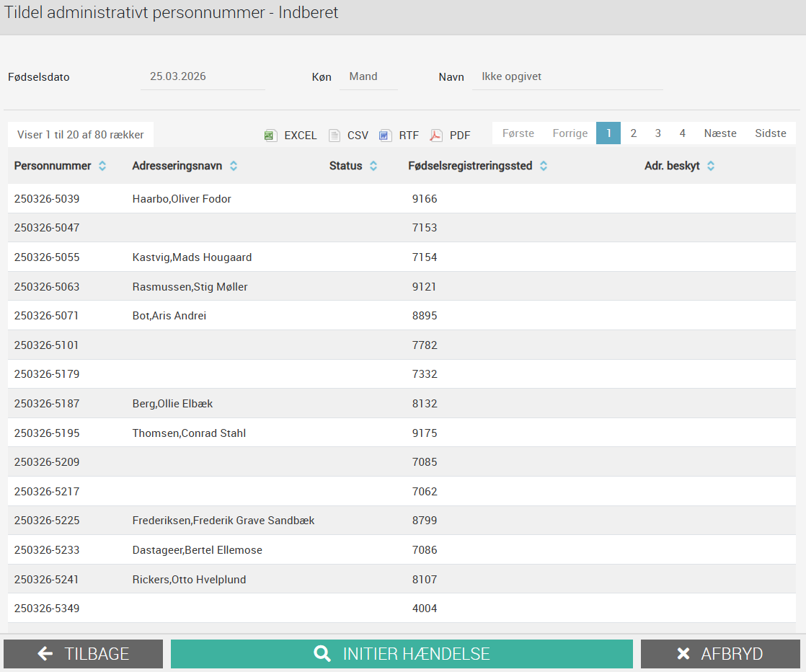
Task: Click the back arrow icon on Tilbage
Action: [45, 654]
